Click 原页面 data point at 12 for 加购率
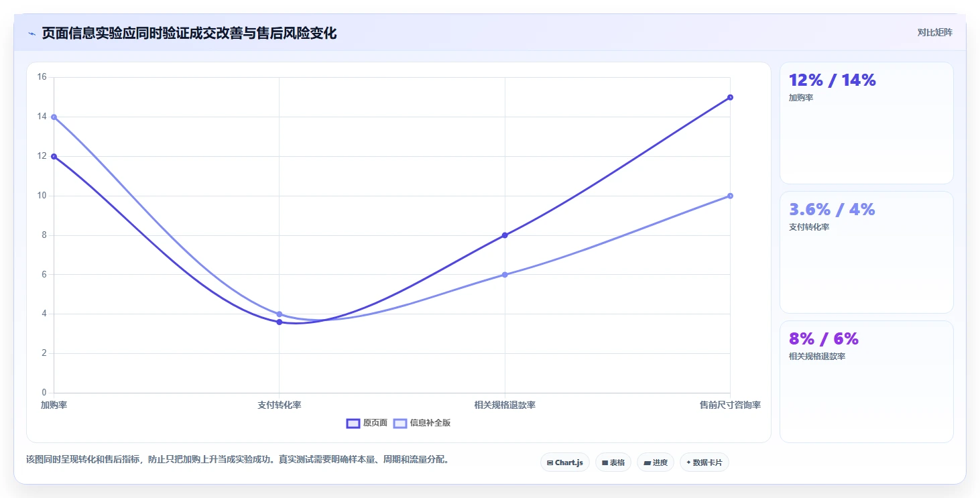This screenshot has width=980, height=498. click(54, 156)
